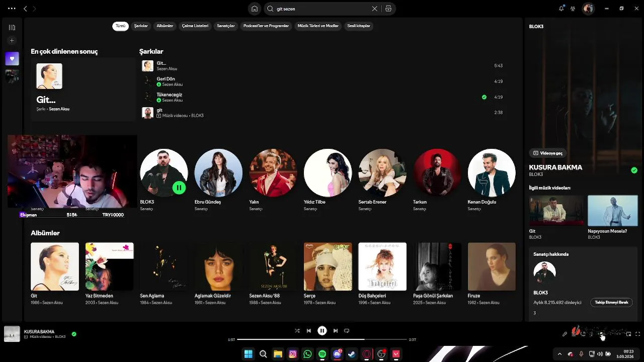Screen dimensions: 644x362
Task: Open the Paşa Gönül Şarkıları album
Action: [x=437, y=274]
